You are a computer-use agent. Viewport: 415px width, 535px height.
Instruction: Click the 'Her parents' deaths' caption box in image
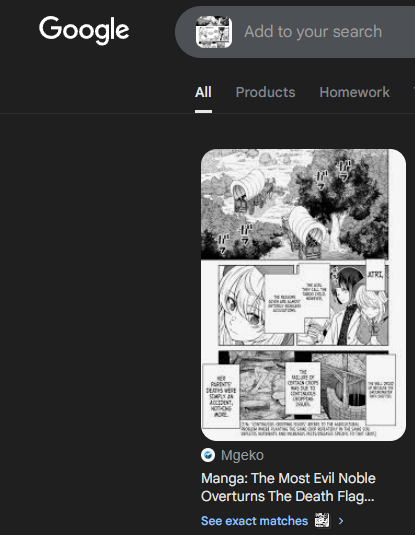[221, 396]
